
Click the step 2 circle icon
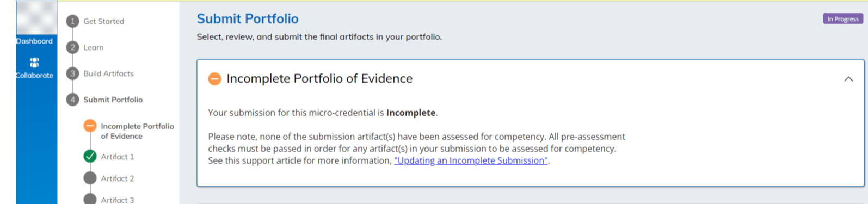[73, 47]
